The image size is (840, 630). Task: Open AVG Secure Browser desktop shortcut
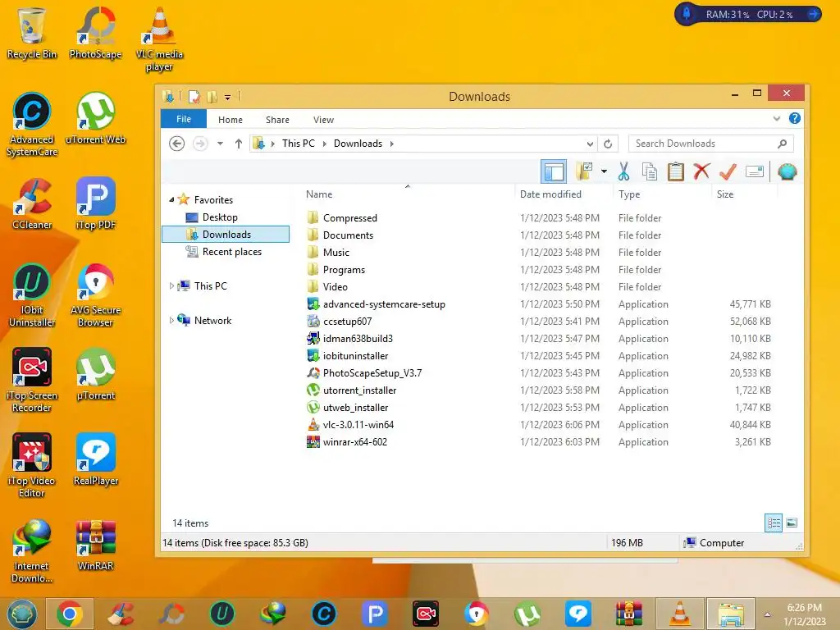[95, 294]
